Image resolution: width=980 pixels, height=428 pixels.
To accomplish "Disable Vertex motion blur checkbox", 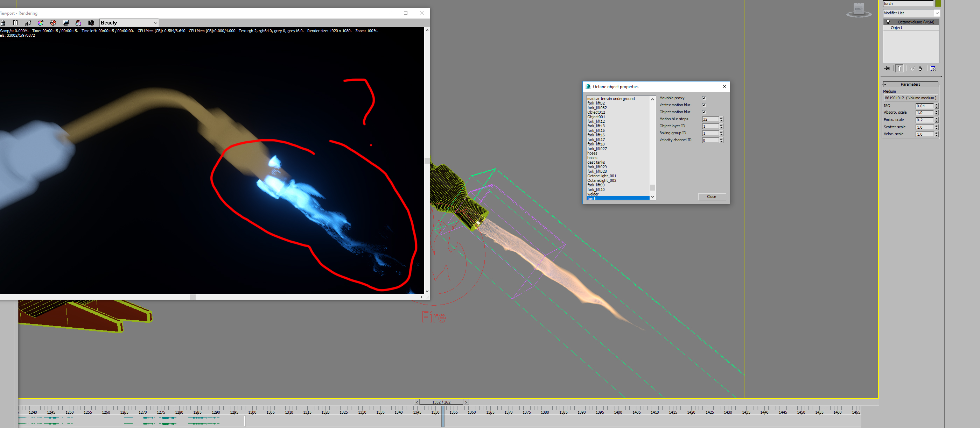I will [704, 105].
